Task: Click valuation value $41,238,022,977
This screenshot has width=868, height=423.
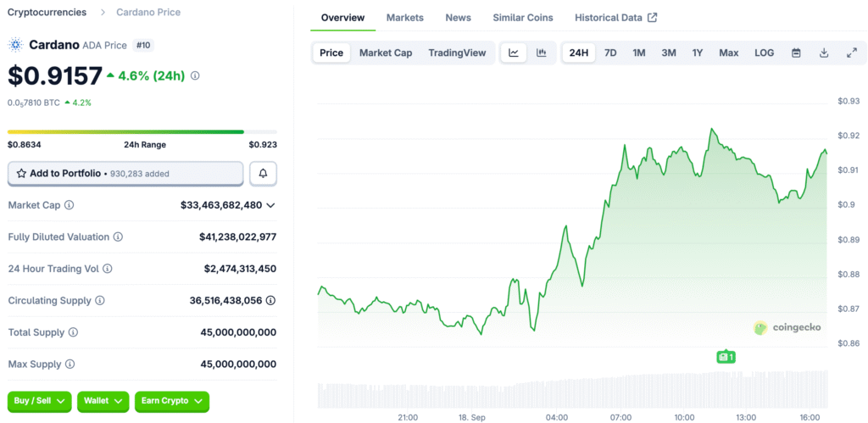Action: 238,237
